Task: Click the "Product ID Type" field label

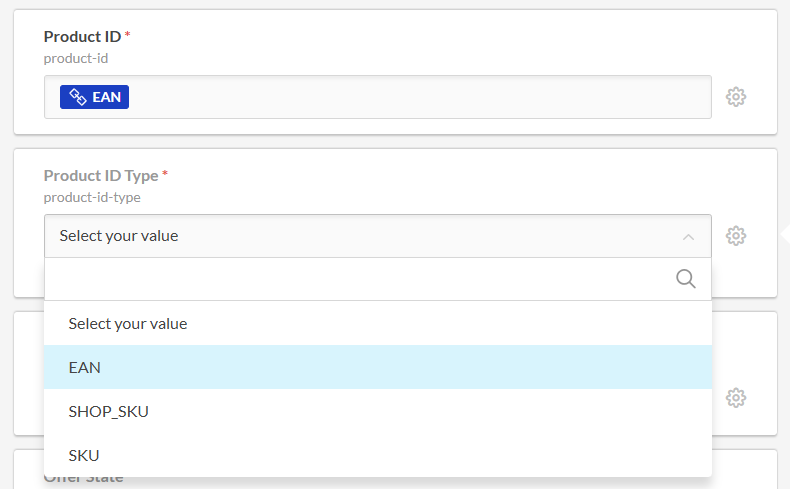Action: 101,176
